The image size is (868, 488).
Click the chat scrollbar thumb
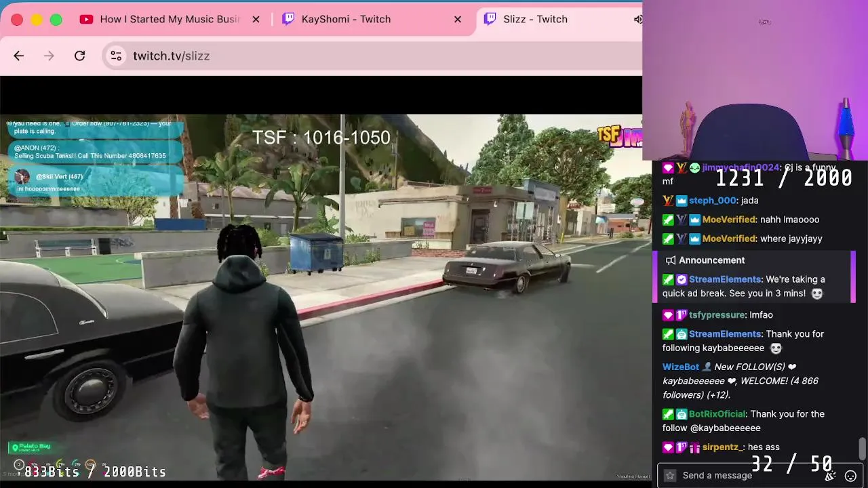point(862,449)
